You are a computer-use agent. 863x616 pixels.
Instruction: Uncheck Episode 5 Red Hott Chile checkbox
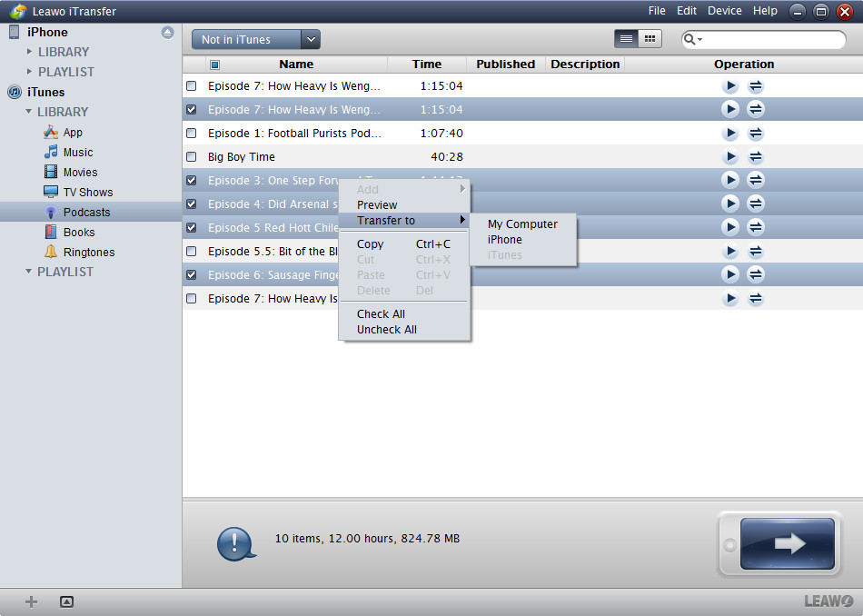click(191, 227)
